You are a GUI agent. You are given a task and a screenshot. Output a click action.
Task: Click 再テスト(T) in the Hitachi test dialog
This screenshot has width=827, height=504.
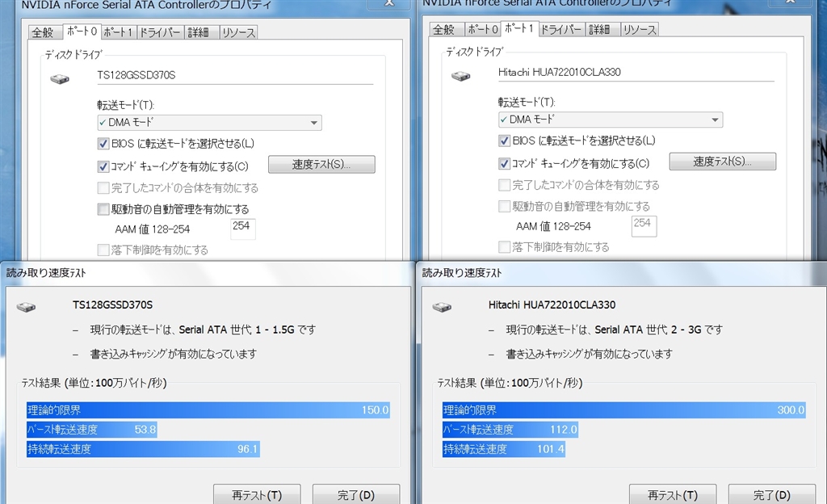(x=673, y=494)
